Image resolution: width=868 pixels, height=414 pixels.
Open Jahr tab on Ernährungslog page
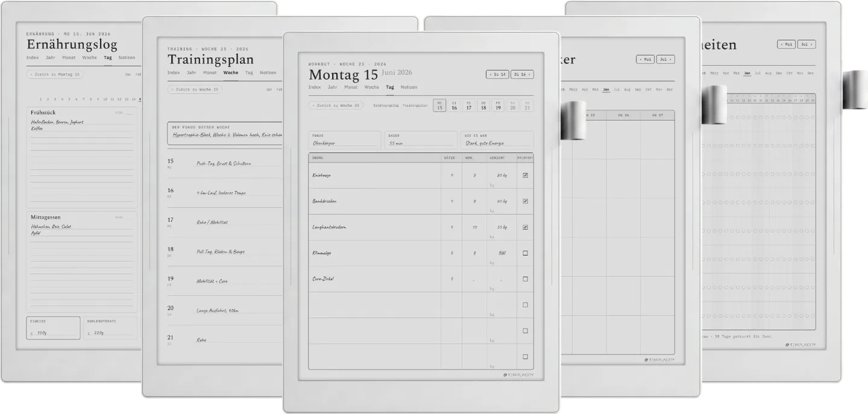[50, 58]
